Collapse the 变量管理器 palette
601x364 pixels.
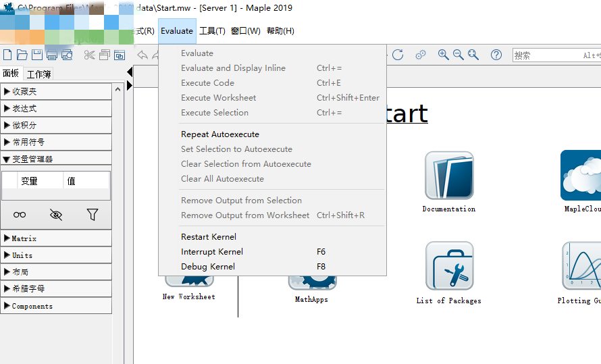point(56,159)
